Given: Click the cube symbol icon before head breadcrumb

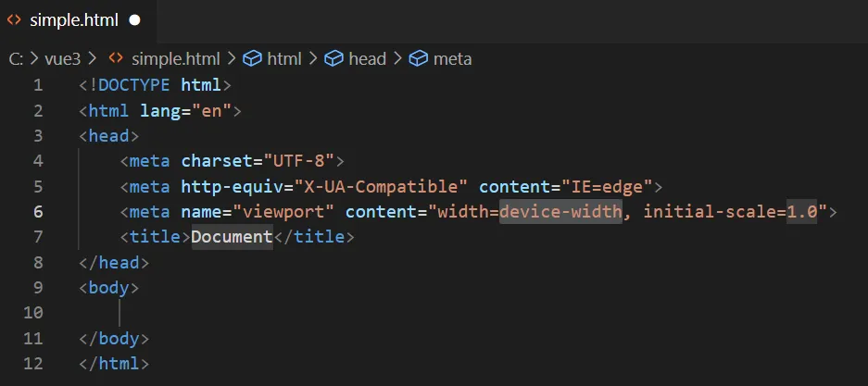Looking at the screenshot, I should 333,58.
